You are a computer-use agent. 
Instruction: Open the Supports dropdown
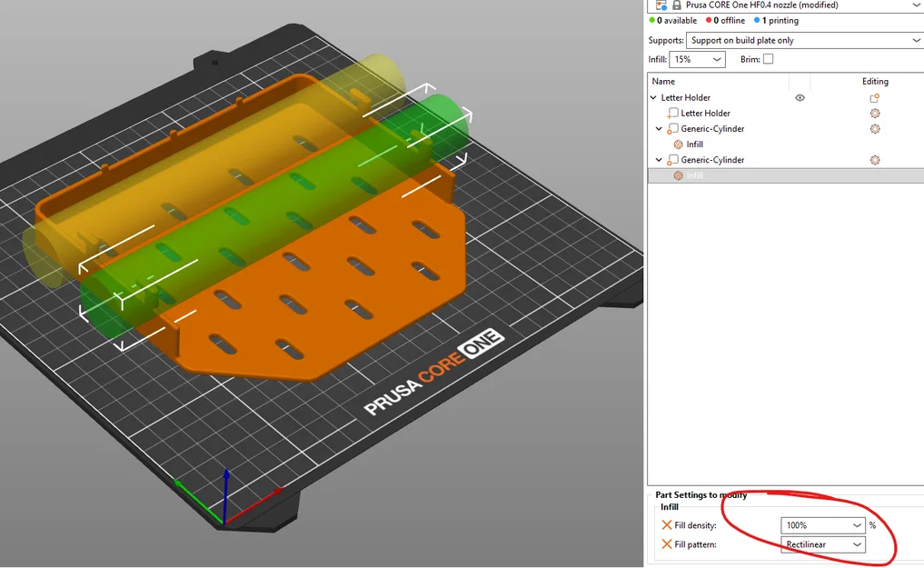804,40
